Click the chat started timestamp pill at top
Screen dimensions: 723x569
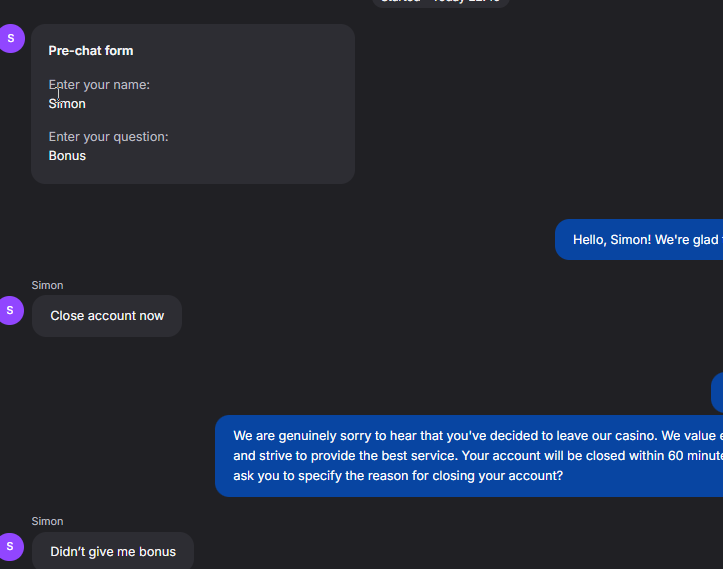[x=440, y=2]
